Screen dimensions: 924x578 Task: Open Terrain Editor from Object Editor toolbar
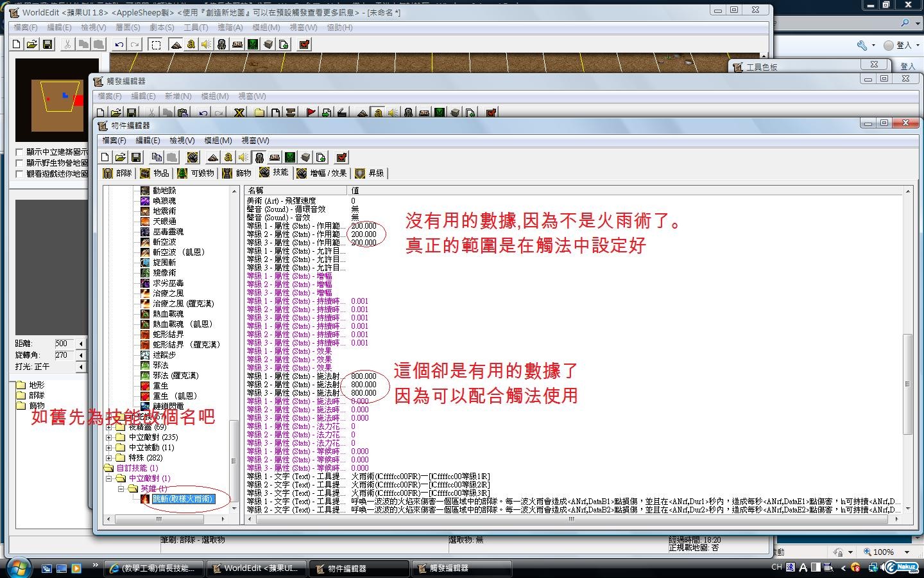[x=212, y=157]
